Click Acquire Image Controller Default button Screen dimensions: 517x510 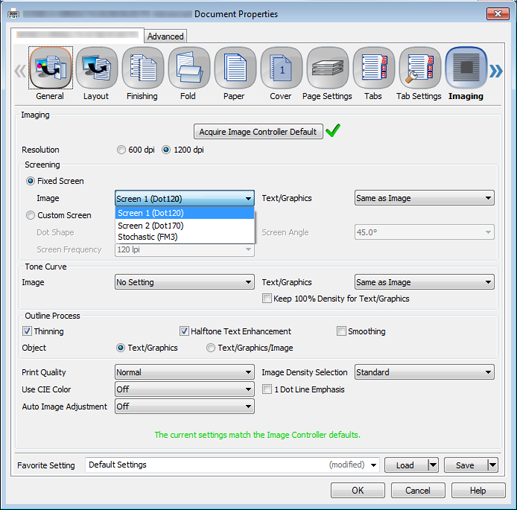click(x=258, y=132)
